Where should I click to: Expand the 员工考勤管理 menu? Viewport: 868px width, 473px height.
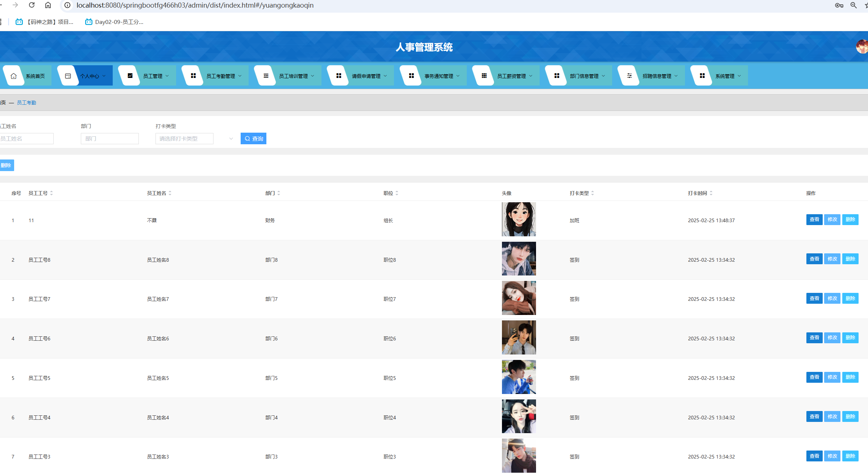point(221,76)
